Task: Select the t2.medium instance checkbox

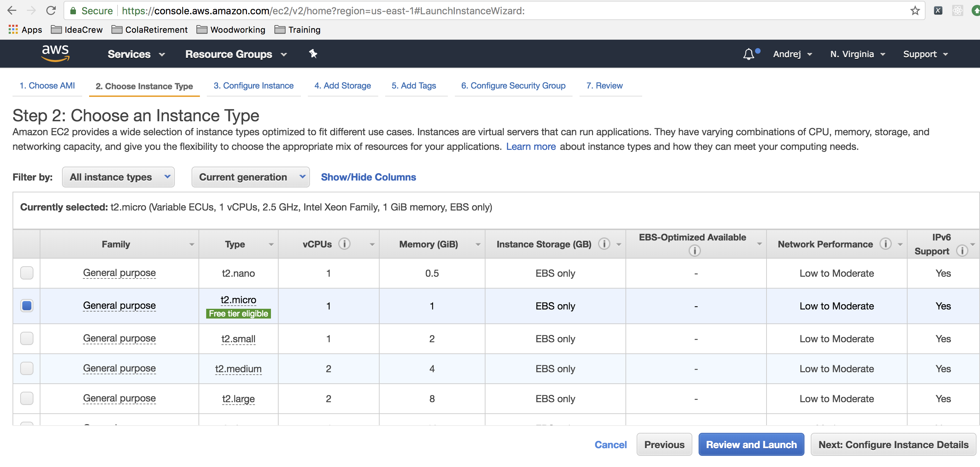Action: [26, 368]
